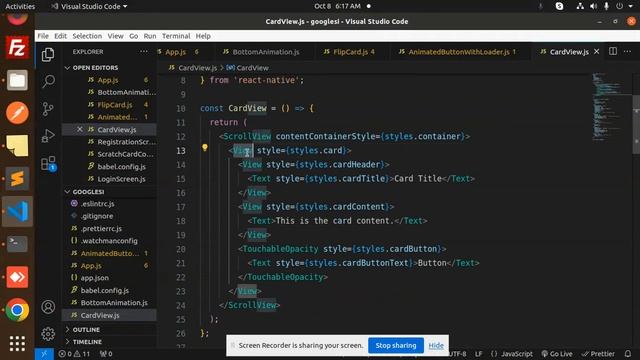Open Visual Studio Code app menu dropdown

[x=89, y=6]
